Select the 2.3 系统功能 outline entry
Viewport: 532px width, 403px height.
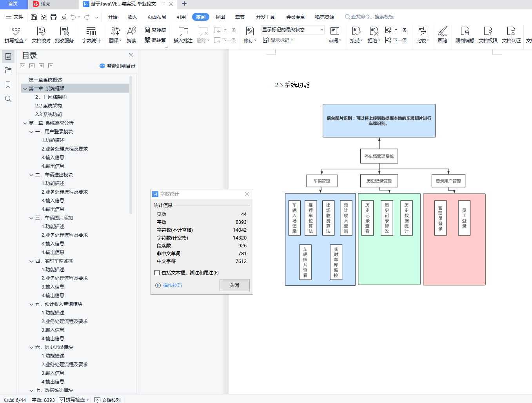49,114
